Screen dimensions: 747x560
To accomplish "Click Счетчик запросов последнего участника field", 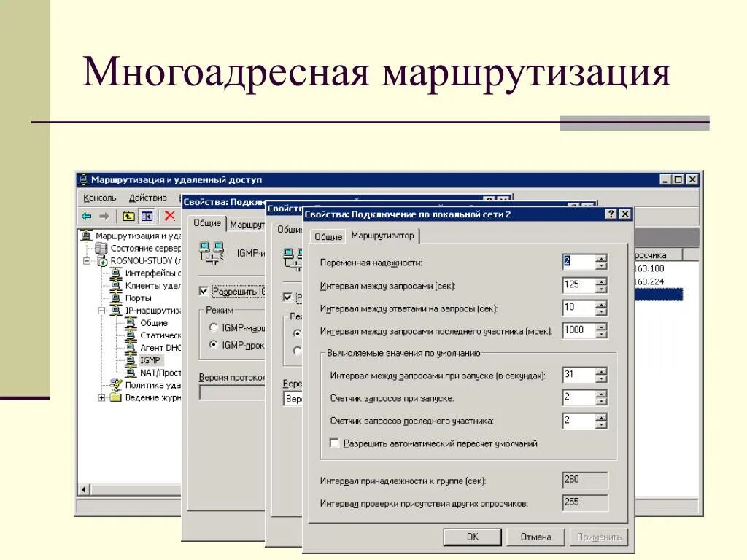I will click(x=578, y=420).
